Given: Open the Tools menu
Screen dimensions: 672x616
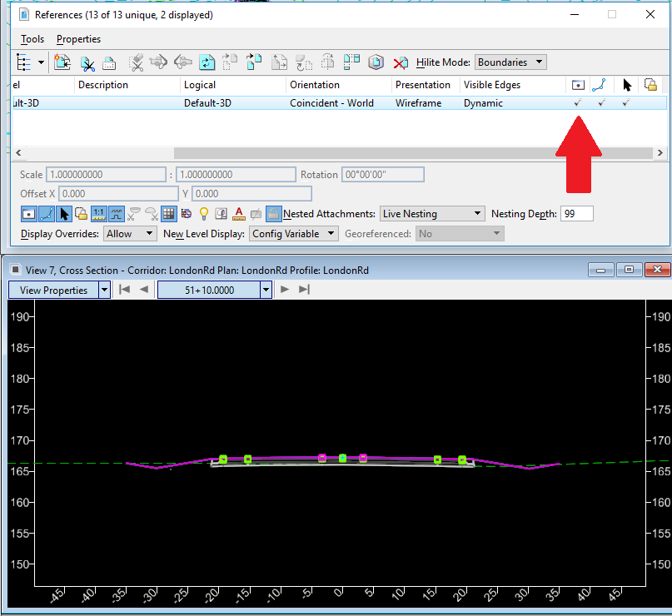Looking at the screenshot, I should coord(32,39).
